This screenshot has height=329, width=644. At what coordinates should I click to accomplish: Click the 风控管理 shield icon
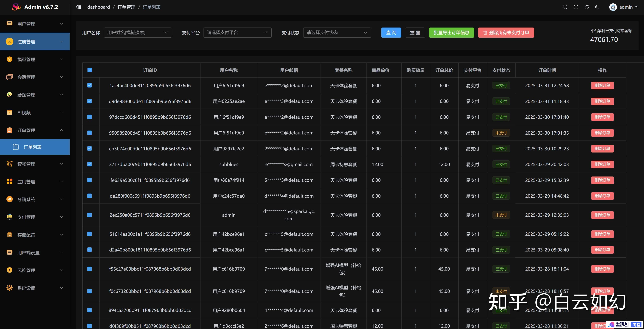tap(9, 270)
